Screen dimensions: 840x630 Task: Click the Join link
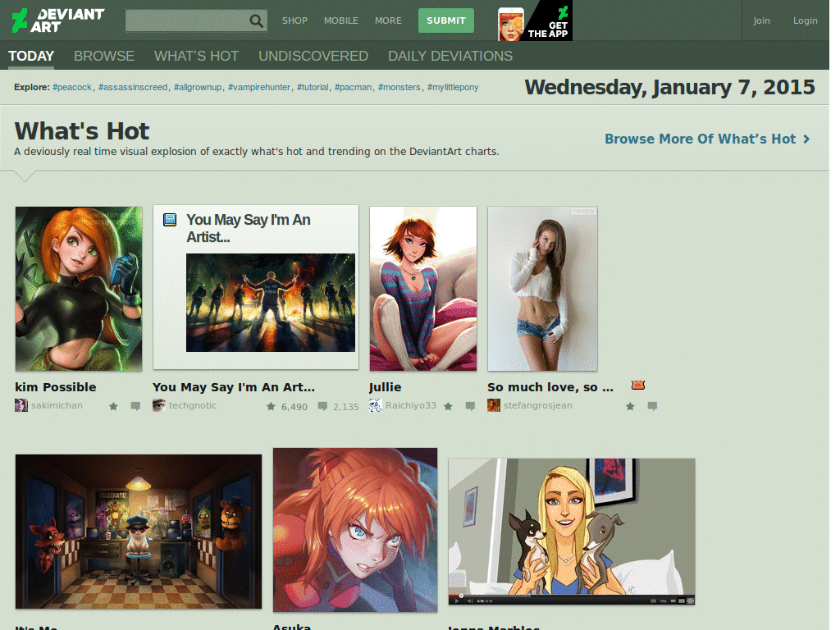(x=761, y=21)
